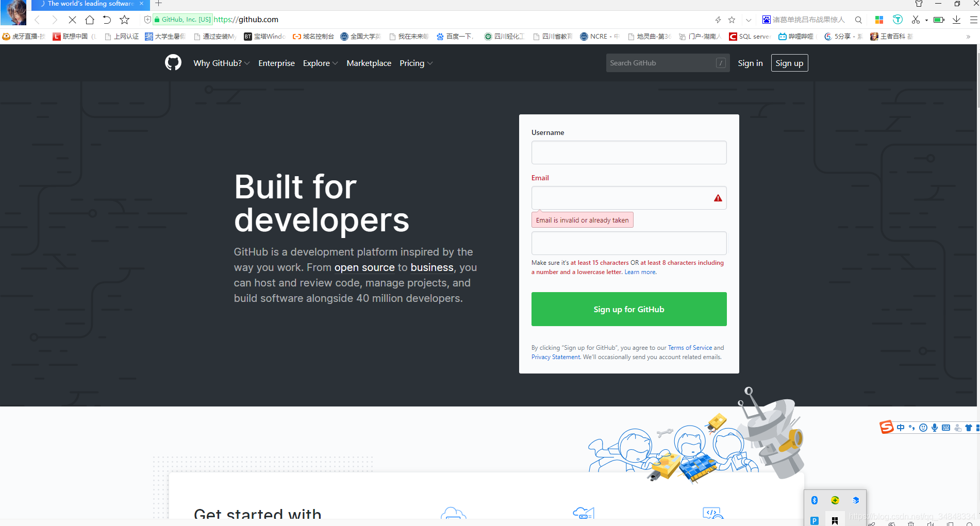Click the blue P icon in the tray popup

pyautogui.click(x=815, y=521)
